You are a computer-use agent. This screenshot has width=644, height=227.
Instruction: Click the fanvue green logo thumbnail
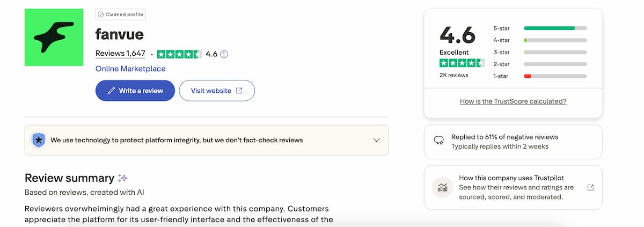point(54,37)
